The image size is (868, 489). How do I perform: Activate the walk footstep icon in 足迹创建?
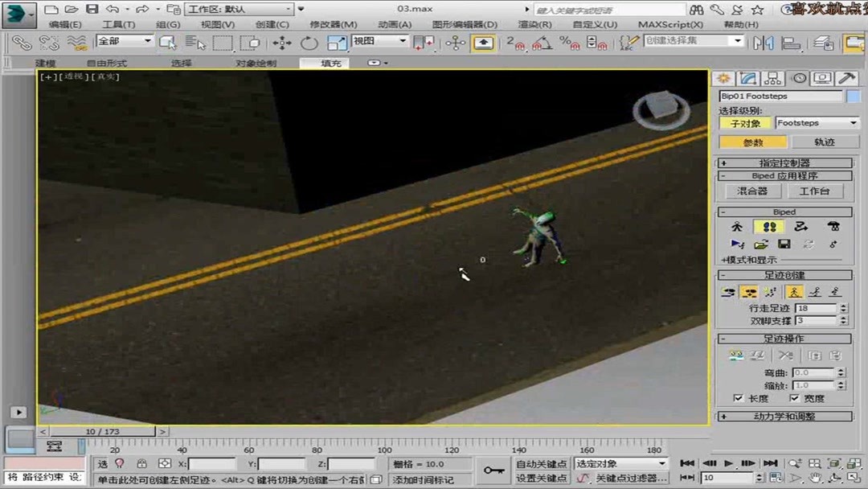pos(794,293)
